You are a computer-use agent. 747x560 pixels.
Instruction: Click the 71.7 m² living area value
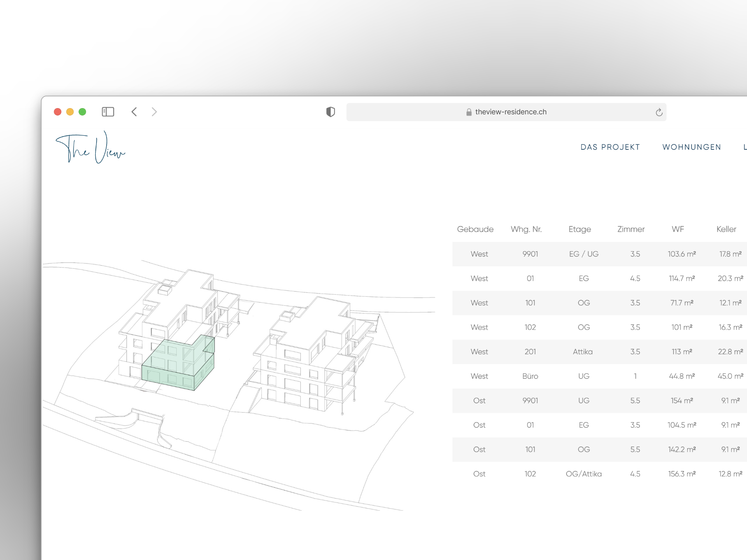682,303
